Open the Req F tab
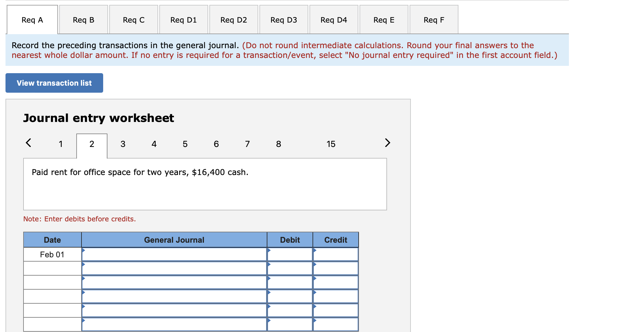The height and width of the screenshot is (332, 644). [434, 20]
